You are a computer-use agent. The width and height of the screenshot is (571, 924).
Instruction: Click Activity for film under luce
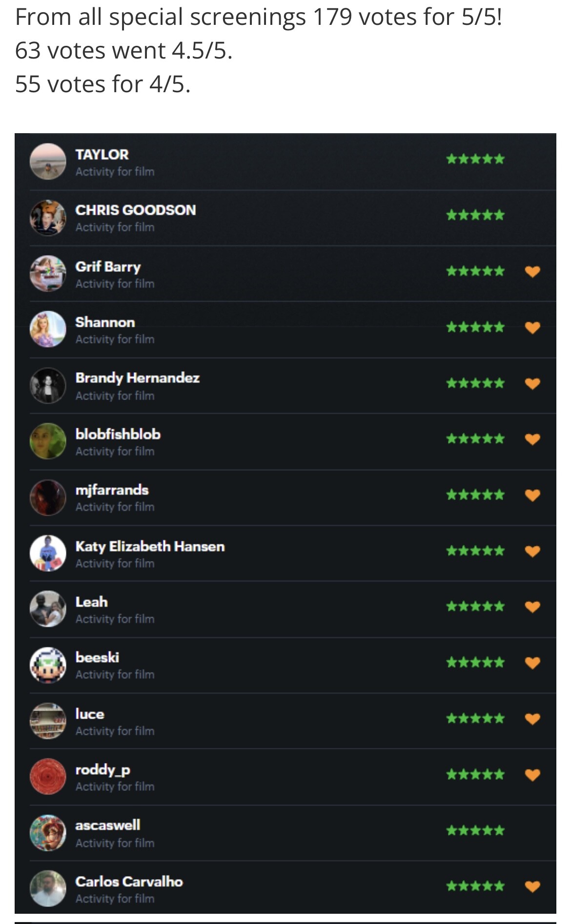click(115, 731)
